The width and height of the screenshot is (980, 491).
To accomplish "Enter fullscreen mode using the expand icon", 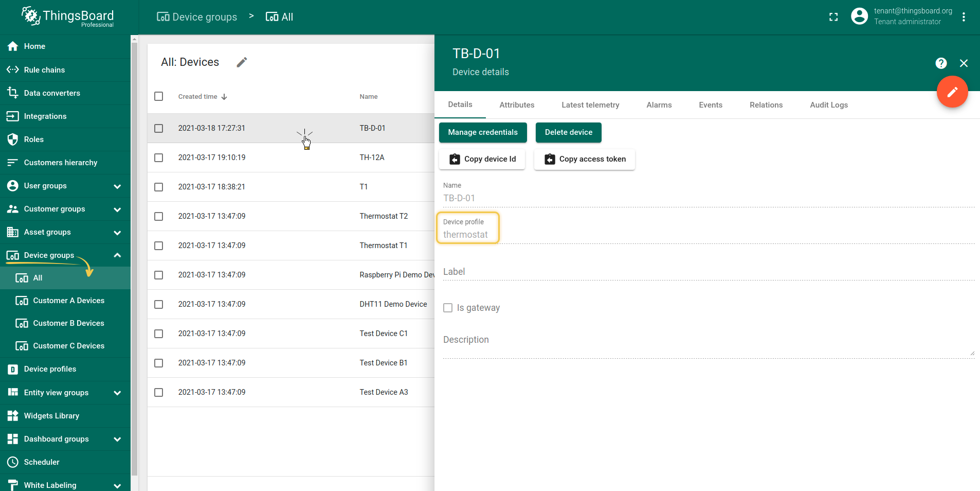I will [833, 16].
